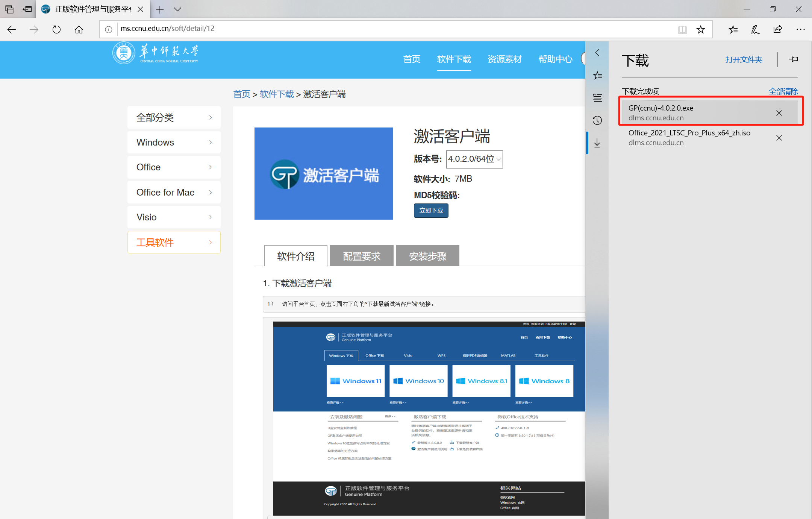This screenshot has width=812, height=519.
Task: Remove GP(ccnu)-4.0.2.0.exe from download list
Action: click(779, 113)
